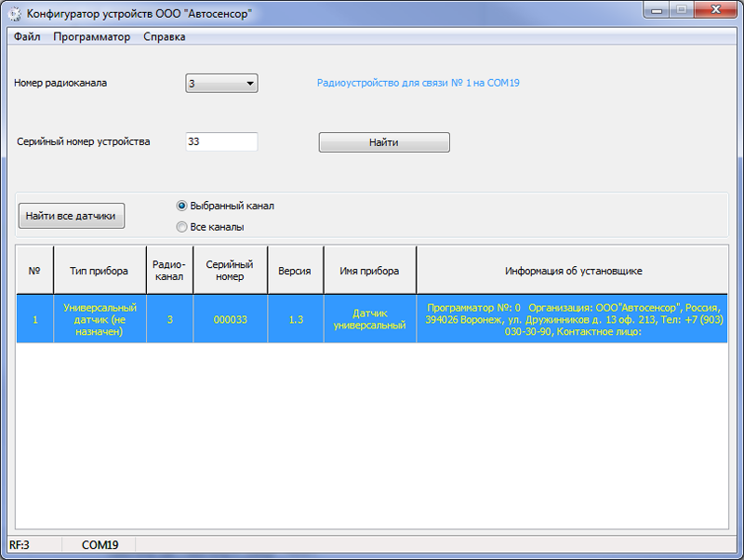Viewport: 744px width, 560px height.
Task: Click the COM19 status bar entry
Action: (100, 545)
